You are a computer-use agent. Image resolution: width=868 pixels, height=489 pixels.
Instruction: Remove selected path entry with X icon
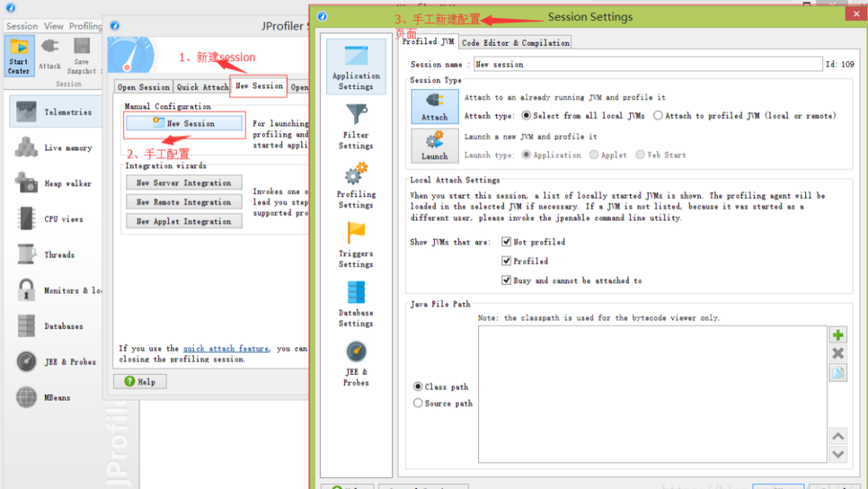point(837,353)
